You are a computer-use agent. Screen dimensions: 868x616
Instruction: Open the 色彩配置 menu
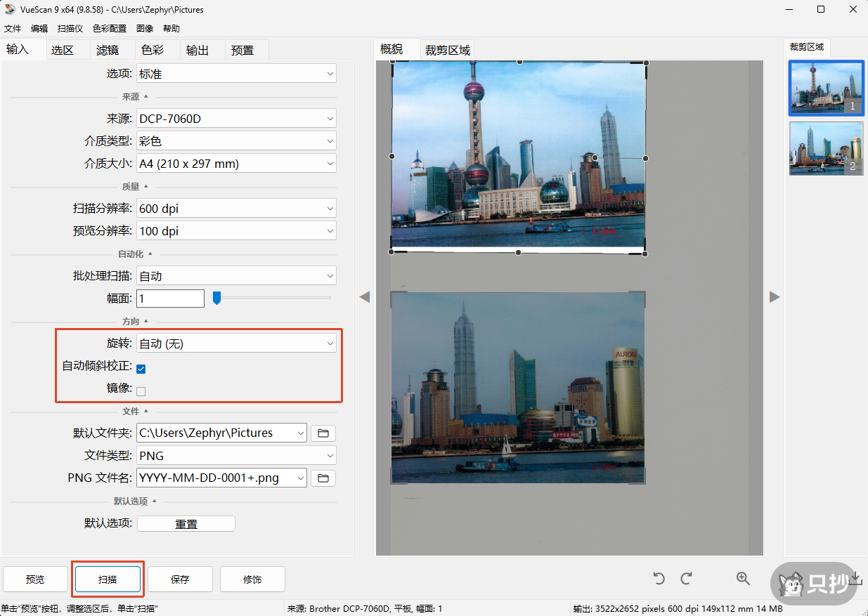[x=110, y=29]
